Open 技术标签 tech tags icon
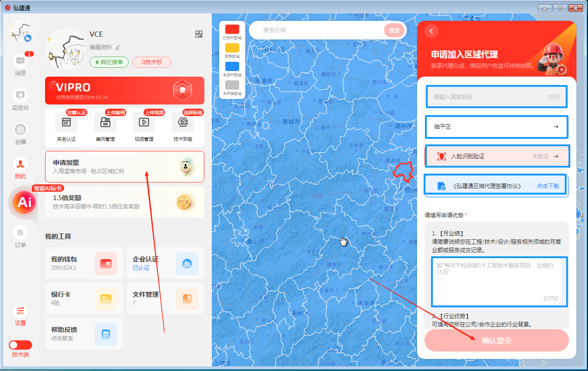The image size is (588, 371). (x=183, y=123)
